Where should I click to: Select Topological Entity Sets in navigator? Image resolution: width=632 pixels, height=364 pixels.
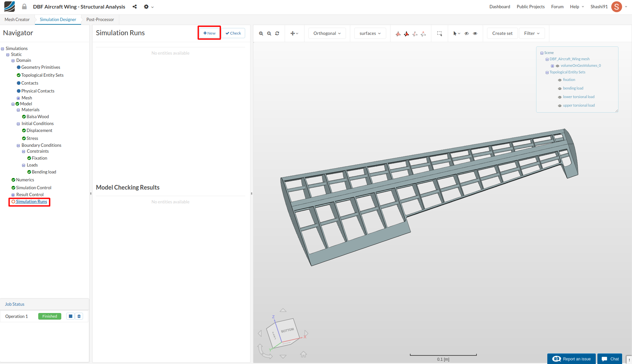pos(43,75)
